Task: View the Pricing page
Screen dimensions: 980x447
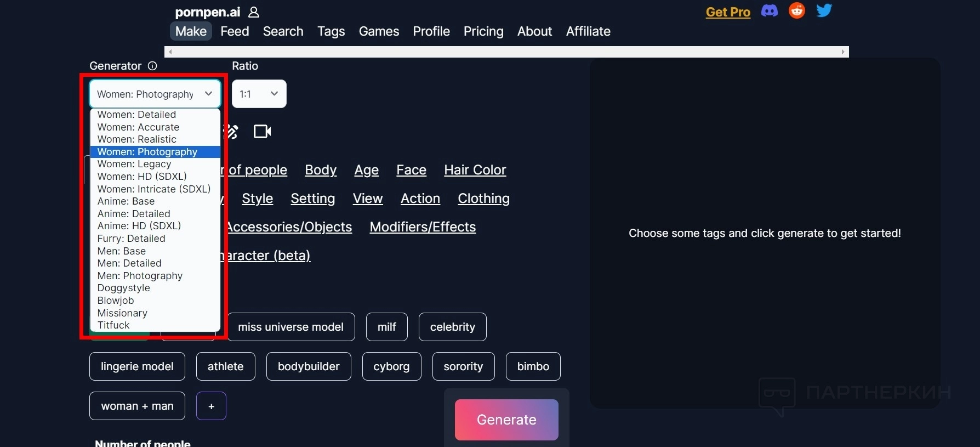Action: 483,31
